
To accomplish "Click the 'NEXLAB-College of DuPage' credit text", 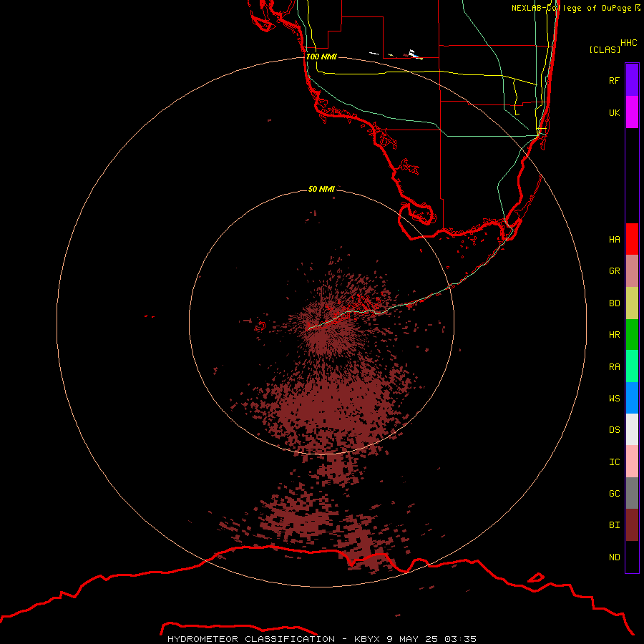I will pos(571,8).
